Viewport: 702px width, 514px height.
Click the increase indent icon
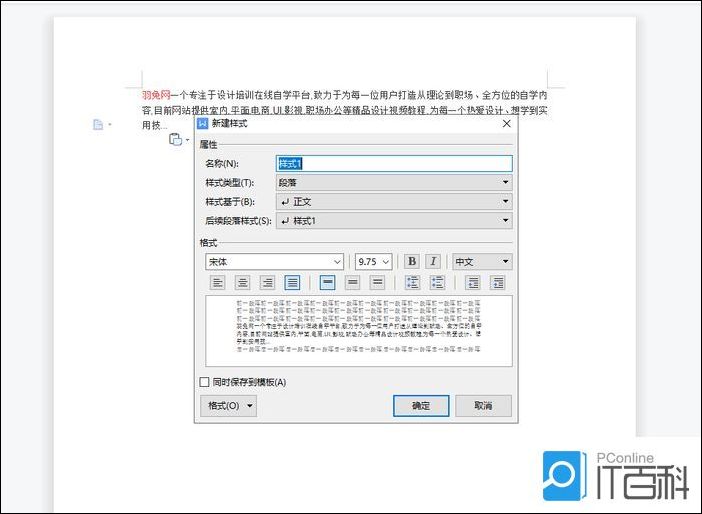[x=498, y=283]
